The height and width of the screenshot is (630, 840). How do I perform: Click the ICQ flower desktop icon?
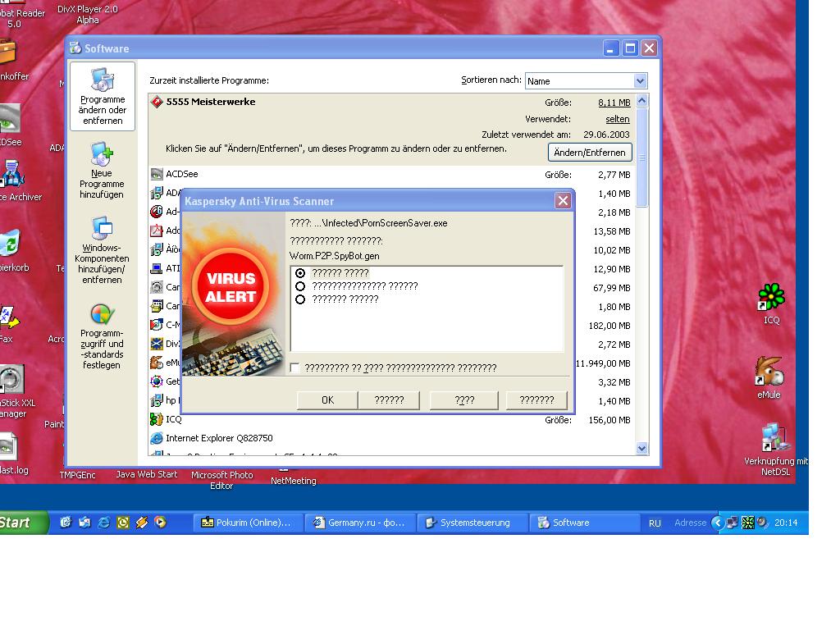pos(771,297)
